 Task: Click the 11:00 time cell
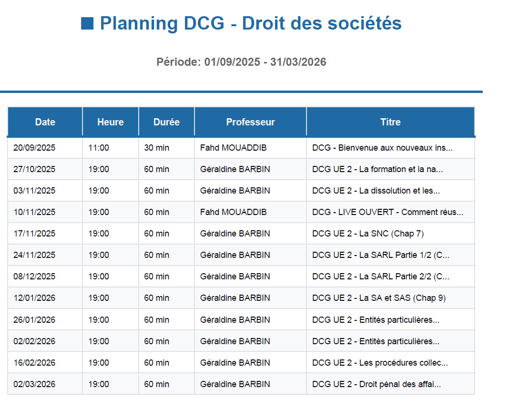click(x=99, y=148)
